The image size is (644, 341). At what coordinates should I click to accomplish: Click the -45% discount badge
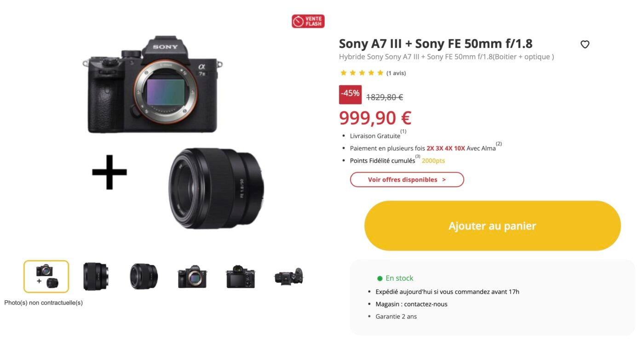point(351,94)
